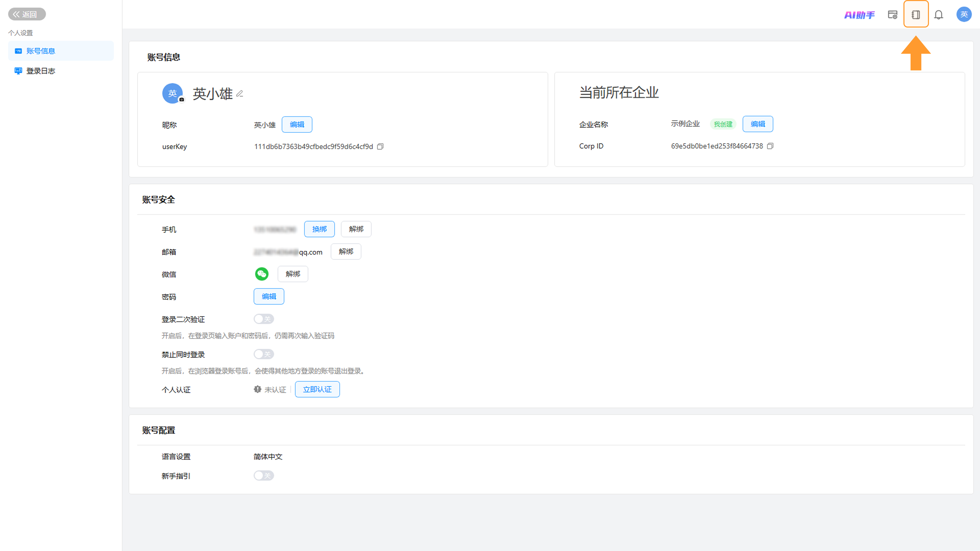Click 解绑 for the email
Image resolution: width=980 pixels, height=551 pixels.
click(x=346, y=251)
